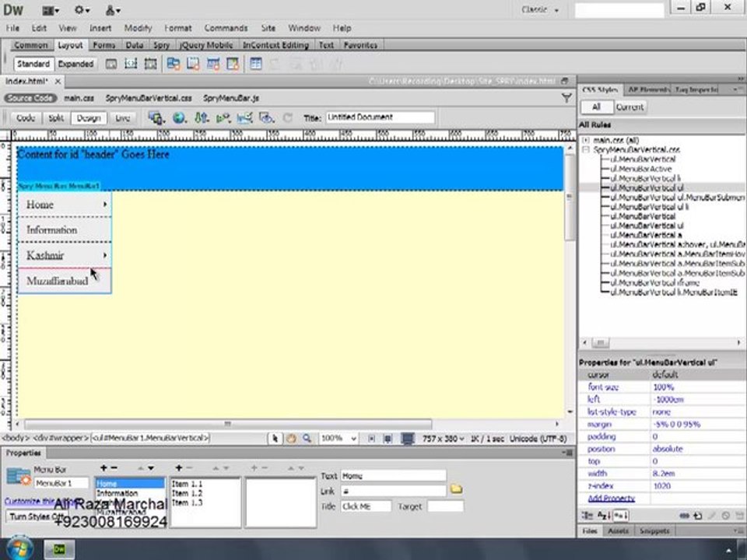This screenshot has height=560, width=747.
Task: Open the layout icon dropdown in title bar
Action: [51, 10]
